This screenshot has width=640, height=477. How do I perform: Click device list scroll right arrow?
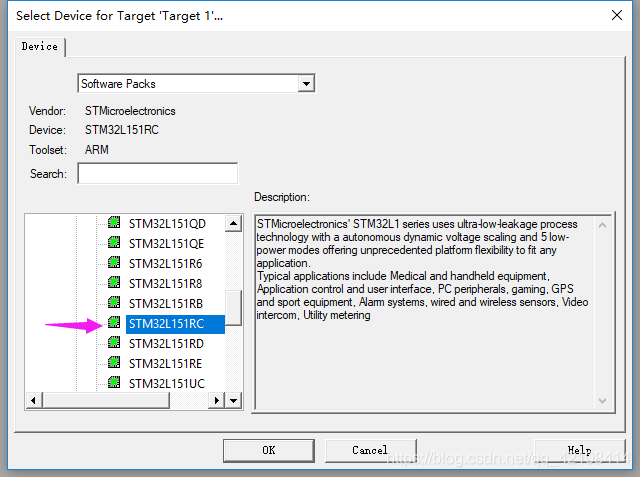coord(216,400)
